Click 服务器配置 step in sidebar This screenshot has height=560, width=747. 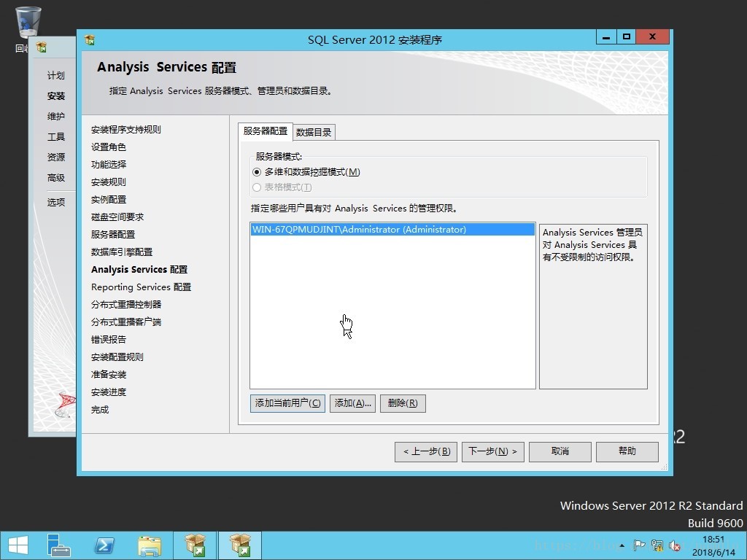(113, 235)
